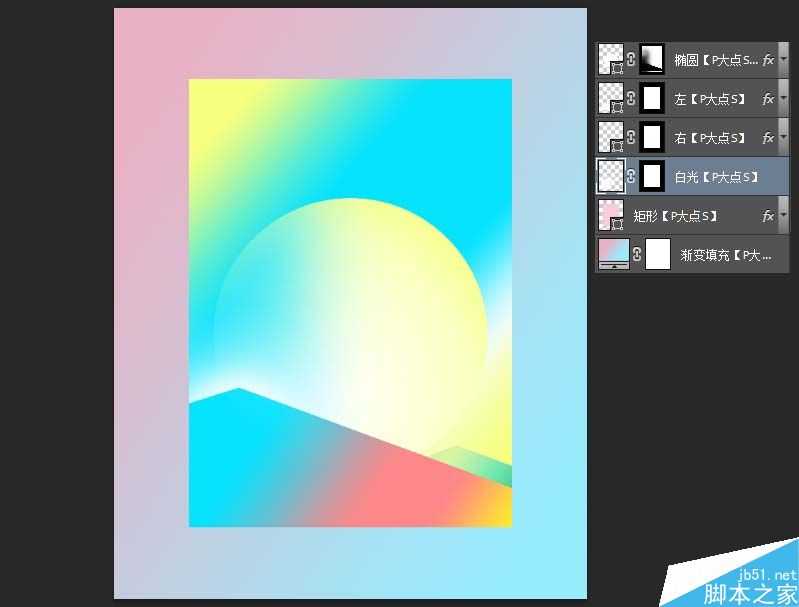Screen dimensions: 799x607
Task: Open layer effects via 左 layer fx icon
Action: pos(768,99)
